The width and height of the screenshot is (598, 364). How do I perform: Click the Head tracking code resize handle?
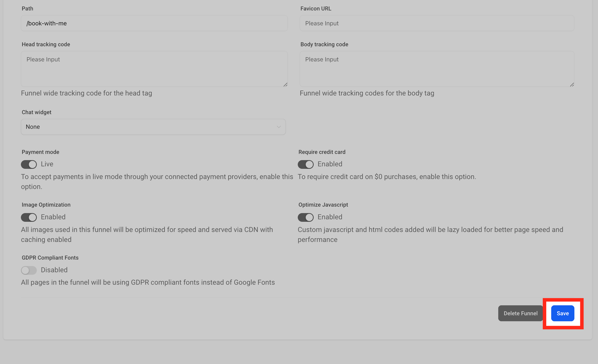point(286,84)
